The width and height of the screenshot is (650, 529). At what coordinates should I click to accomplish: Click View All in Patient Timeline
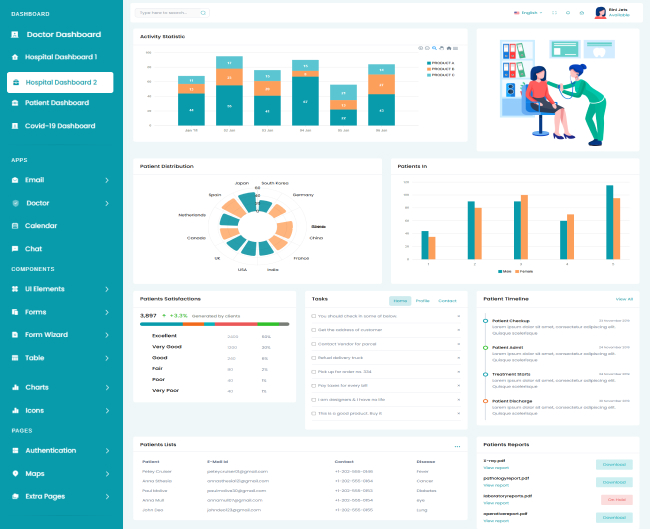tap(624, 299)
